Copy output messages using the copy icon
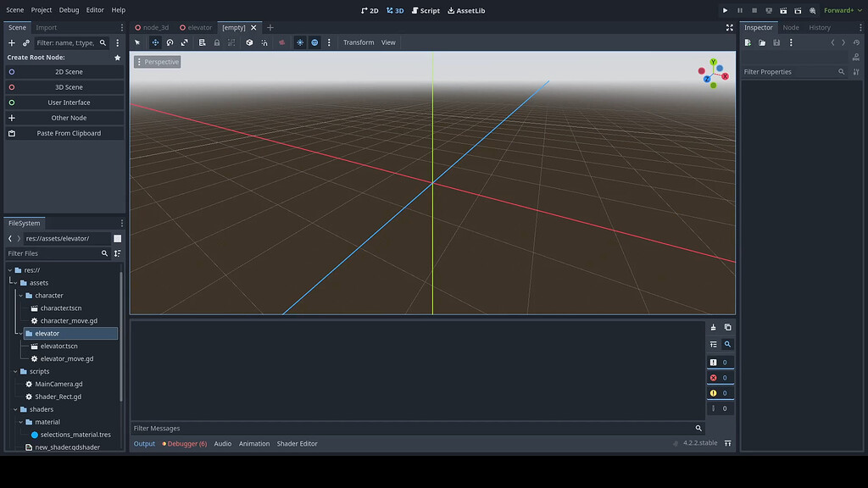Screen dimensions: 868x488 729,328
